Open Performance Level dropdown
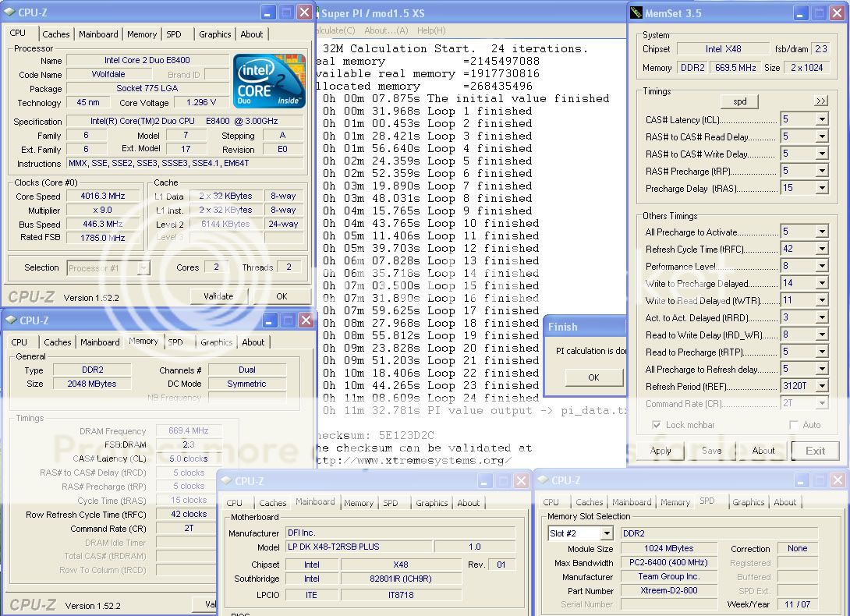This screenshot has width=850, height=616. click(822, 266)
